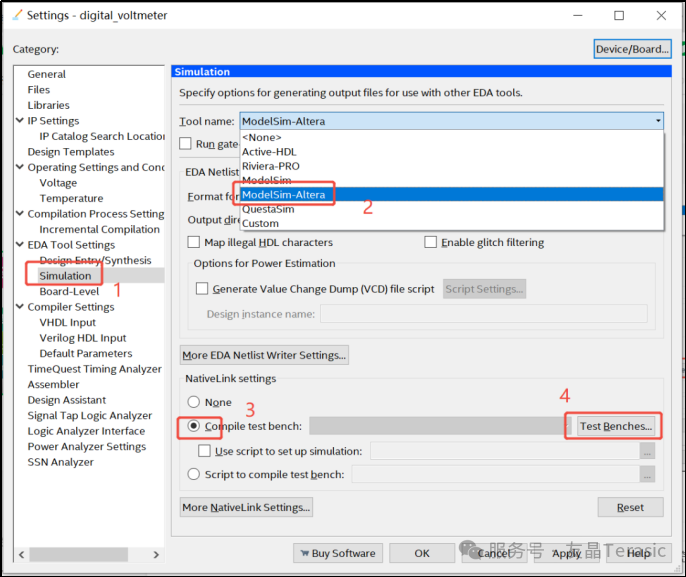
Task: Select Design Entry/Synthesis item
Action: pyautogui.click(x=95, y=260)
